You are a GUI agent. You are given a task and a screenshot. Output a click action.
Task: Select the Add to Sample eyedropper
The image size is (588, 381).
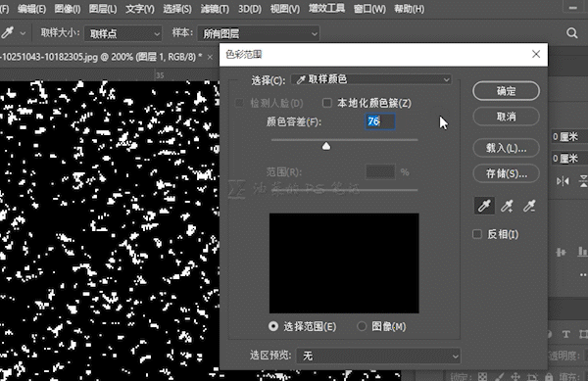pyautogui.click(x=507, y=206)
